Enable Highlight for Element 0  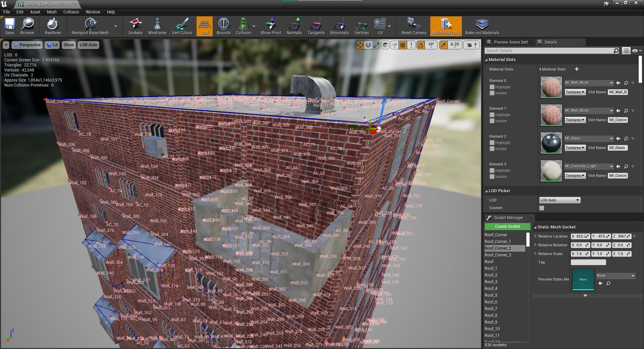(x=492, y=87)
